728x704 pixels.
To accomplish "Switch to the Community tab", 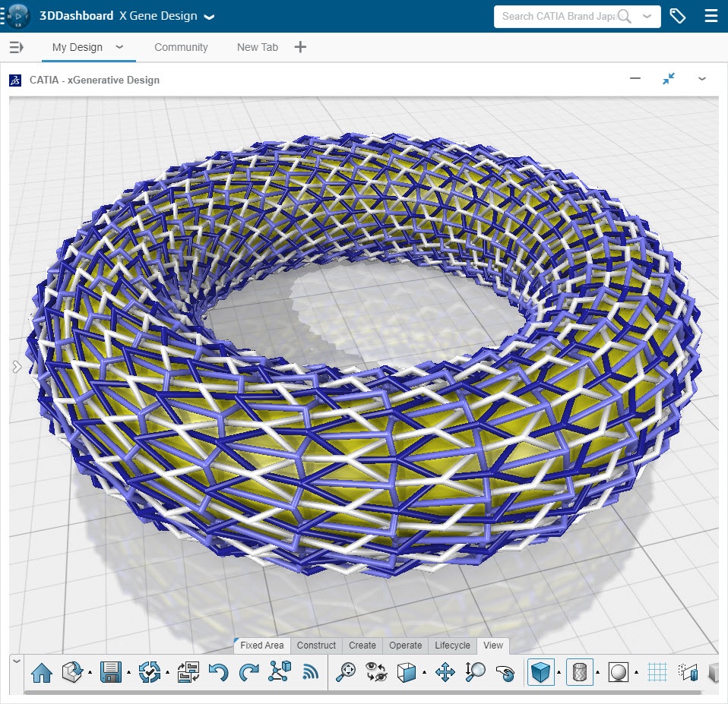I will (x=181, y=47).
